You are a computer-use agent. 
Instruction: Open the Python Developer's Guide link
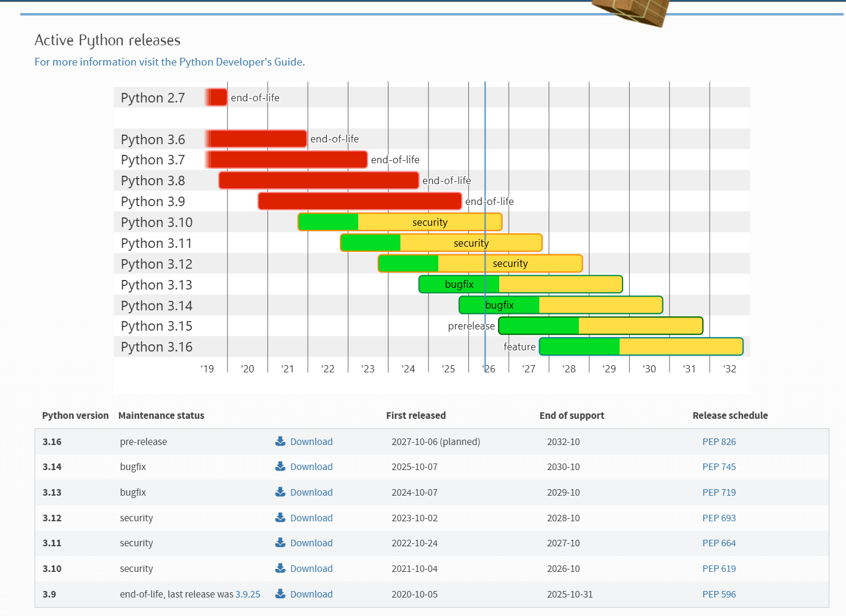click(170, 62)
